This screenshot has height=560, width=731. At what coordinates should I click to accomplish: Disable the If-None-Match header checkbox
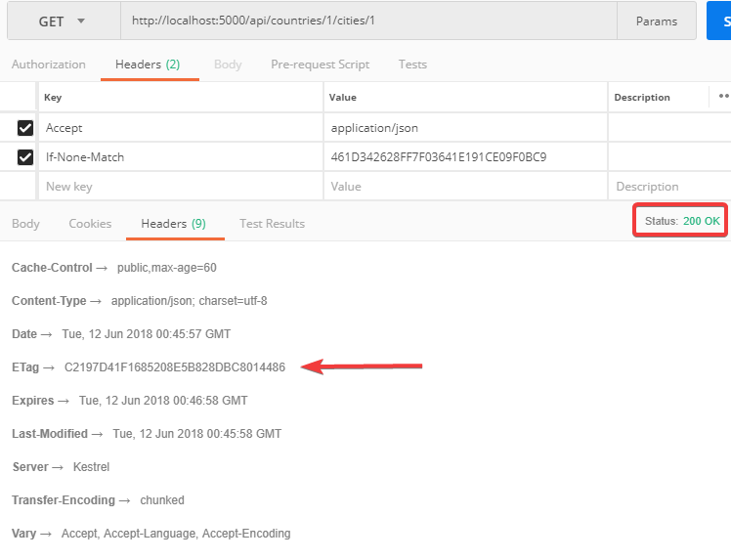tap(25, 157)
